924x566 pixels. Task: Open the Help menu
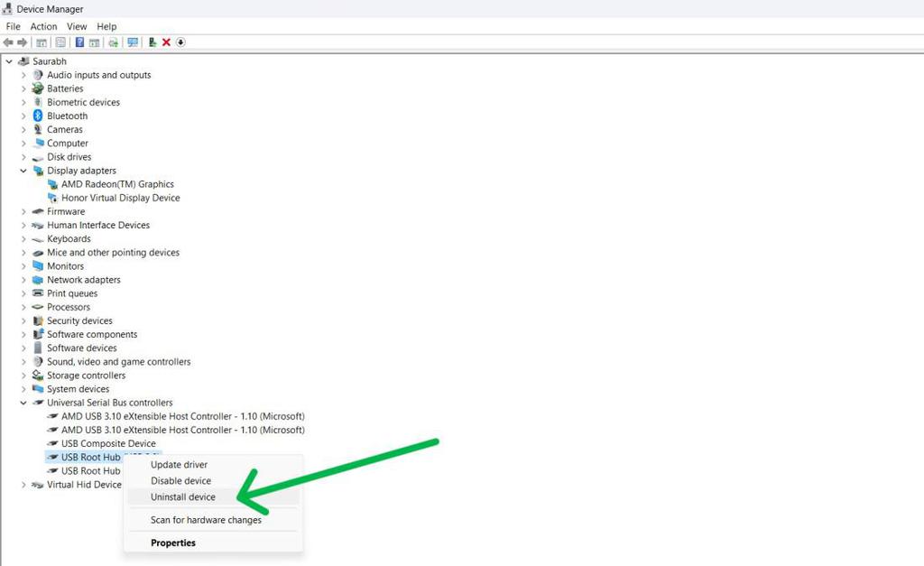pyautogui.click(x=106, y=26)
